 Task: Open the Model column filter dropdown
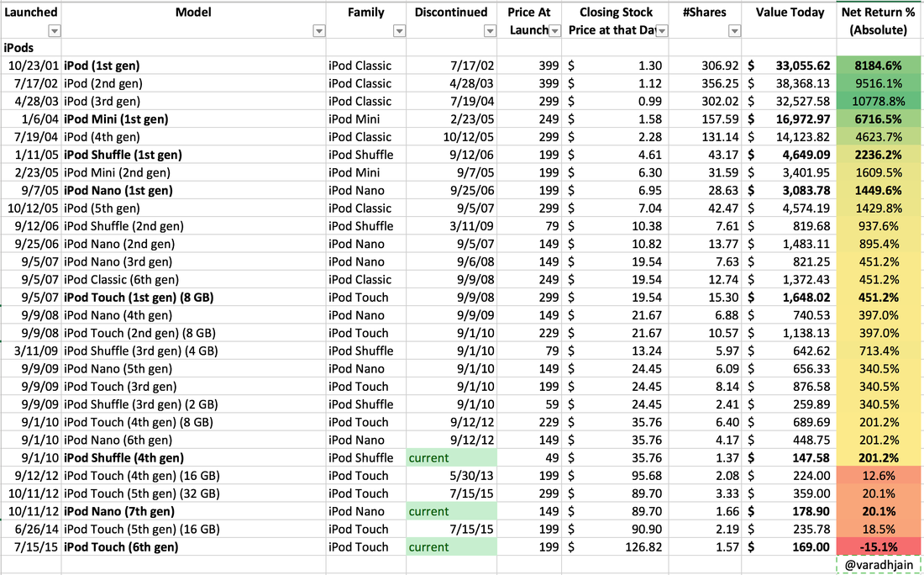(318, 31)
